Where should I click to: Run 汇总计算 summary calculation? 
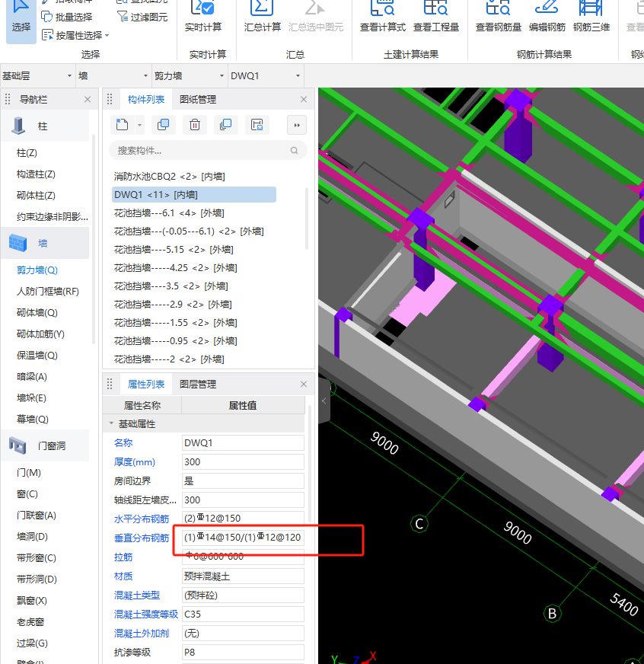(262, 17)
